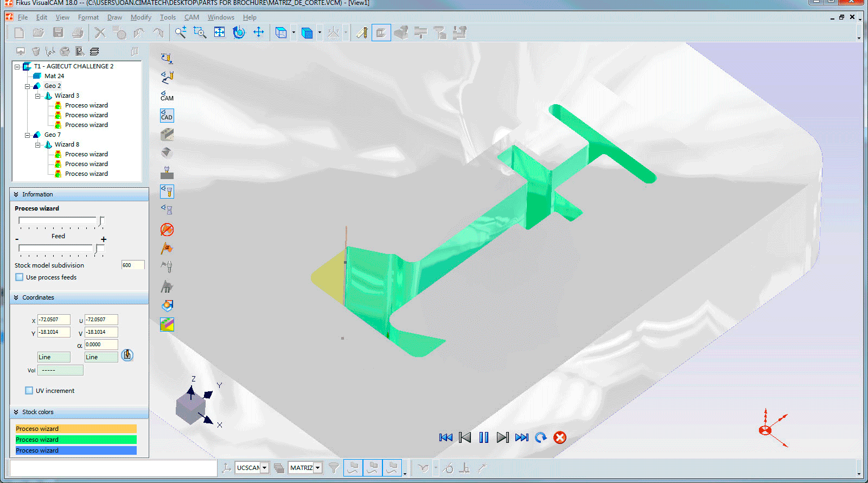
Task: Collapse the Stock colors section
Action: (16, 412)
